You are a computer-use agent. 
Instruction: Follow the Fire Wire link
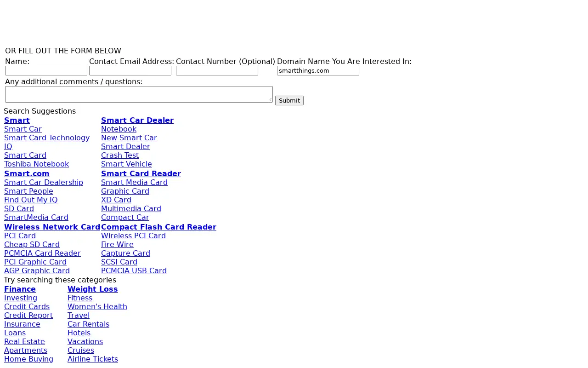coord(117,245)
